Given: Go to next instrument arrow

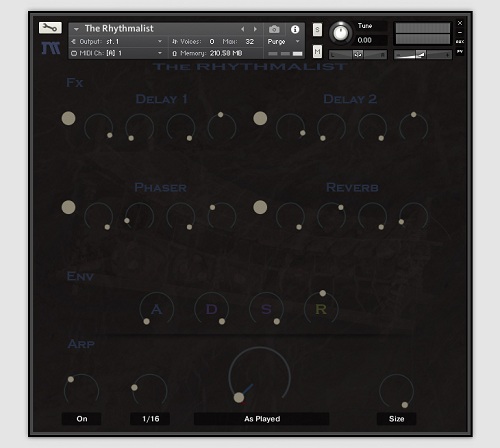Looking at the screenshot, I should [x=255, y=29].
